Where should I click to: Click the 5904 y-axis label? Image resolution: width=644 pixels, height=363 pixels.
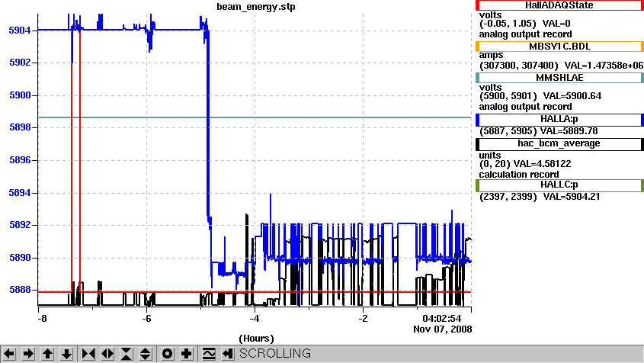click(20, 31)
